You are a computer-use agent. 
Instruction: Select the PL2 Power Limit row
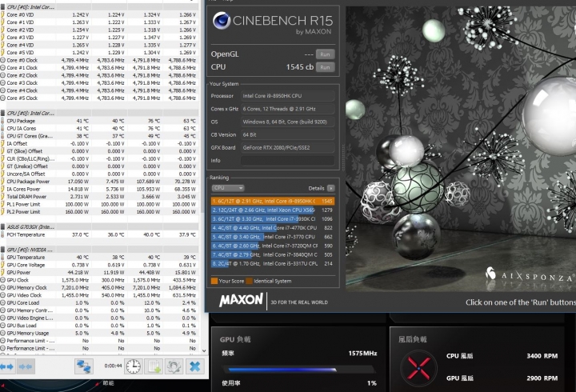[99, 212]
